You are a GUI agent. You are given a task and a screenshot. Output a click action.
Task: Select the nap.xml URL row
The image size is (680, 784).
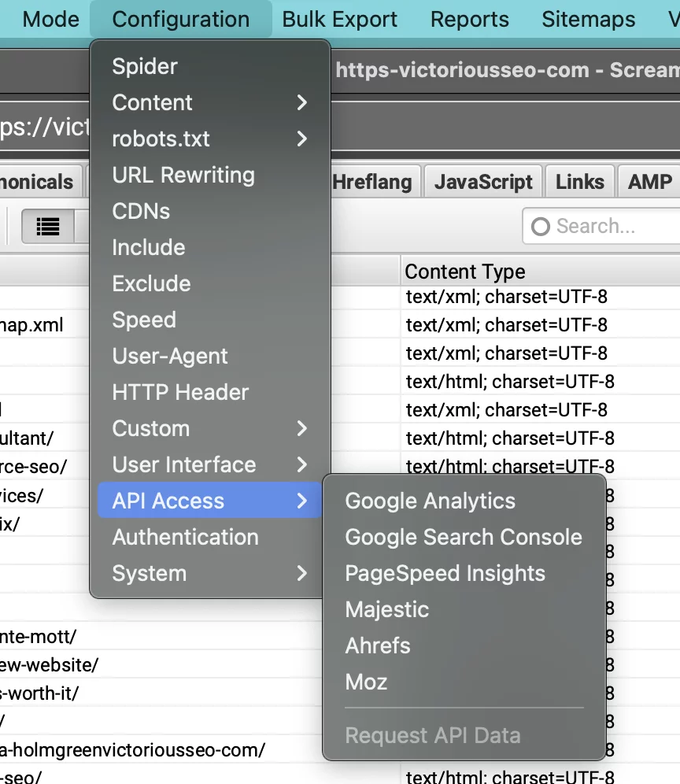coord(31,325)
